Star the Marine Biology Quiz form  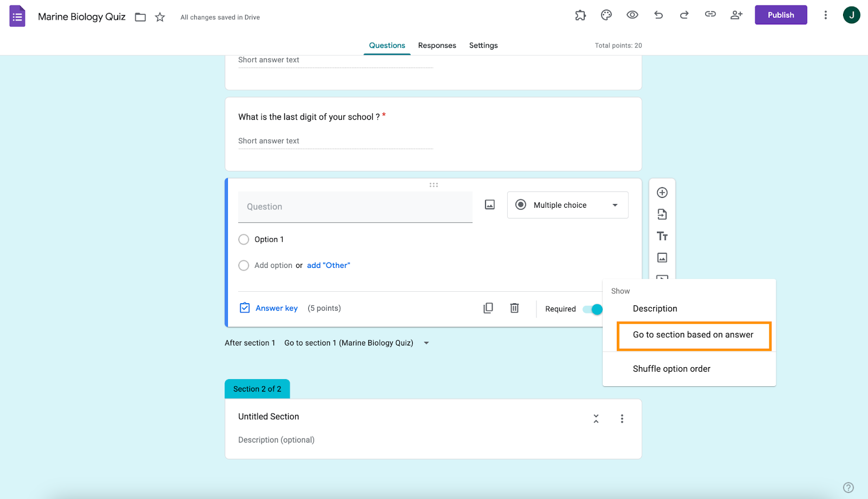160,17
